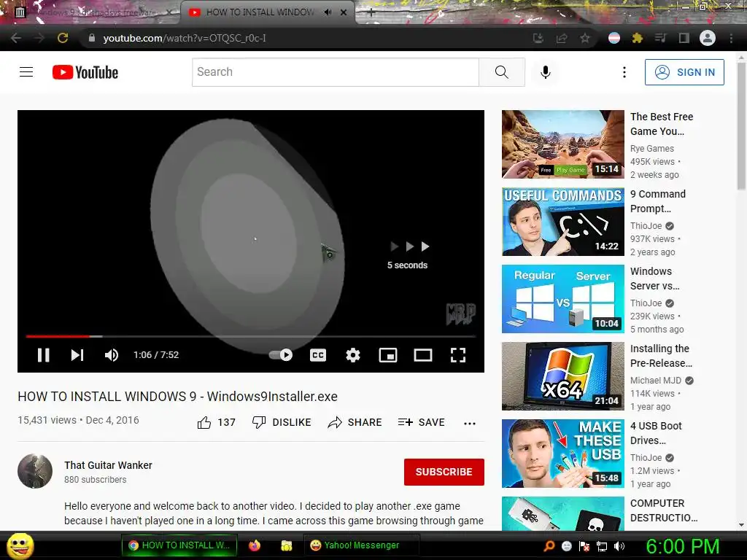Open the Extensions puzzle icon
This screenshot has width=747, height=560.
pos(638,38)
